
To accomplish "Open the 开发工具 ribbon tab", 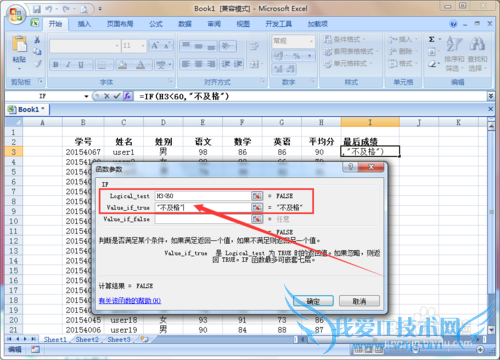I will (x=278, y=24).
